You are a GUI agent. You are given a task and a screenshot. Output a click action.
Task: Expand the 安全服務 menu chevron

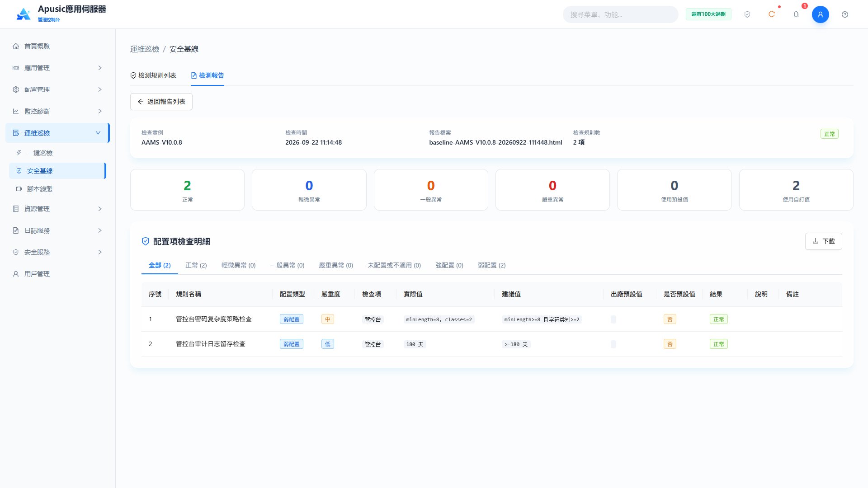click(x=100, y=252)
